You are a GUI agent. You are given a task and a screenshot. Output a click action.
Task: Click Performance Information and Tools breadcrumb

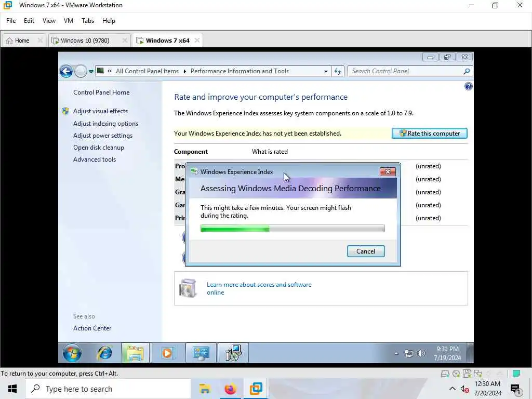click(240, 71)
